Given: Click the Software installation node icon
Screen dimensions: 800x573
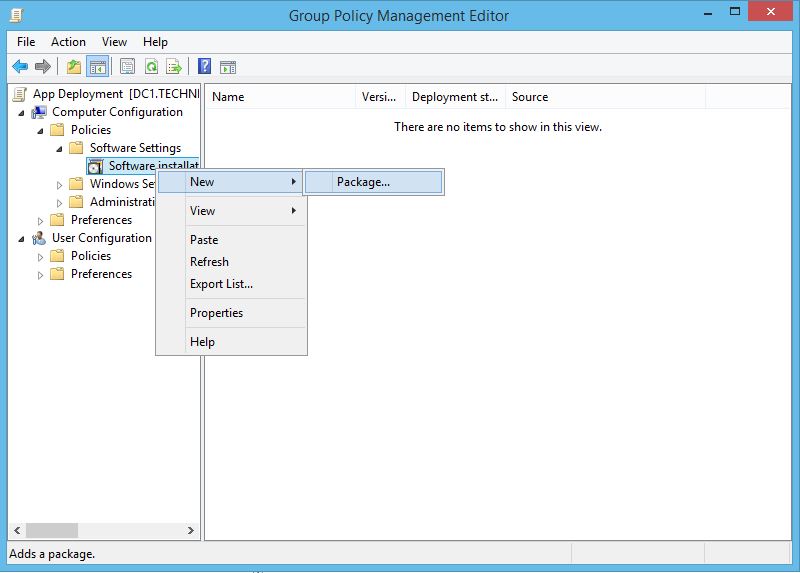Looking at the screenshot, I should pyautogui.click(x=95, y=166).
